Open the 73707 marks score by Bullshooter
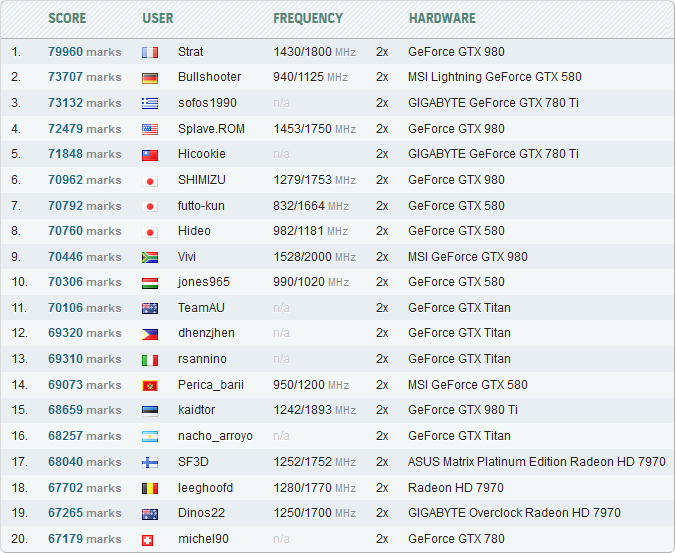 84,77
